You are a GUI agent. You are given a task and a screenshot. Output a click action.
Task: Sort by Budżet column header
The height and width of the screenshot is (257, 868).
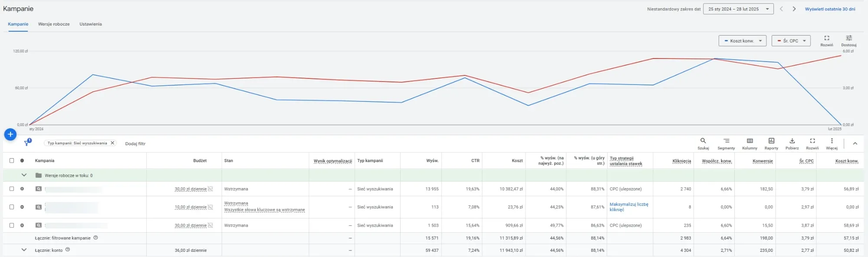(200, 161)
